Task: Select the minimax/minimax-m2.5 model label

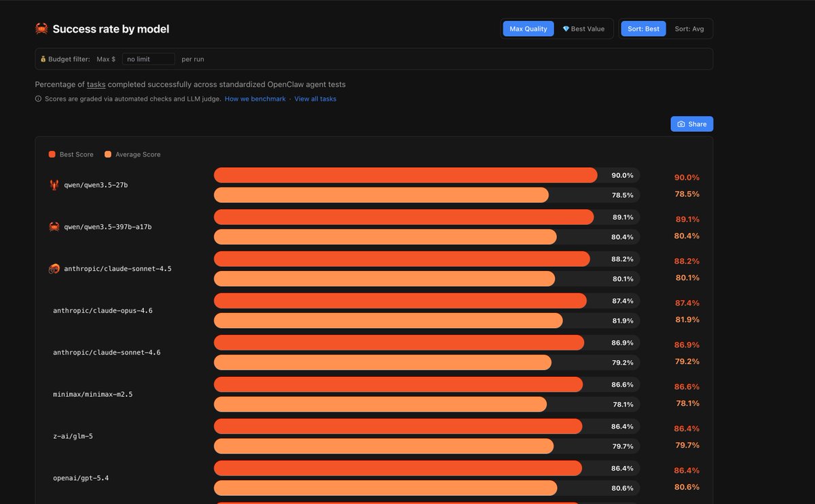Action: click(x=93, y=394)
